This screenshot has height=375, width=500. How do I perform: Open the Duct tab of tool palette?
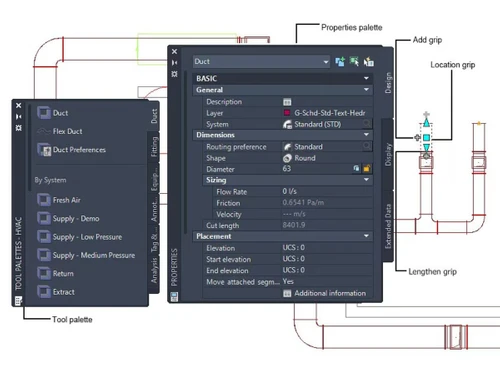pos(154,116)
